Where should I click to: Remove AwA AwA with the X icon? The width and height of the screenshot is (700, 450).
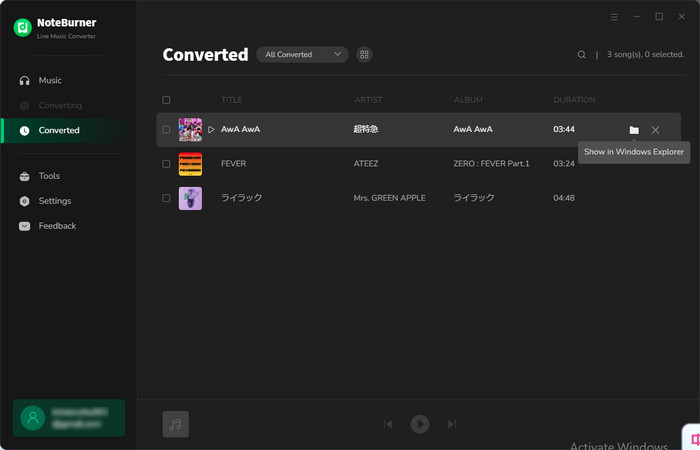coord(655,130)
